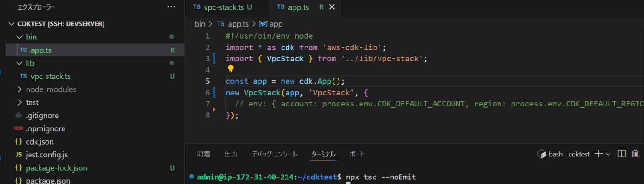Image resolution: width=644 pixels, height=184 pixels.
Task: Click the TS icon of vpc-stack.ts tab
Action: 197,7
